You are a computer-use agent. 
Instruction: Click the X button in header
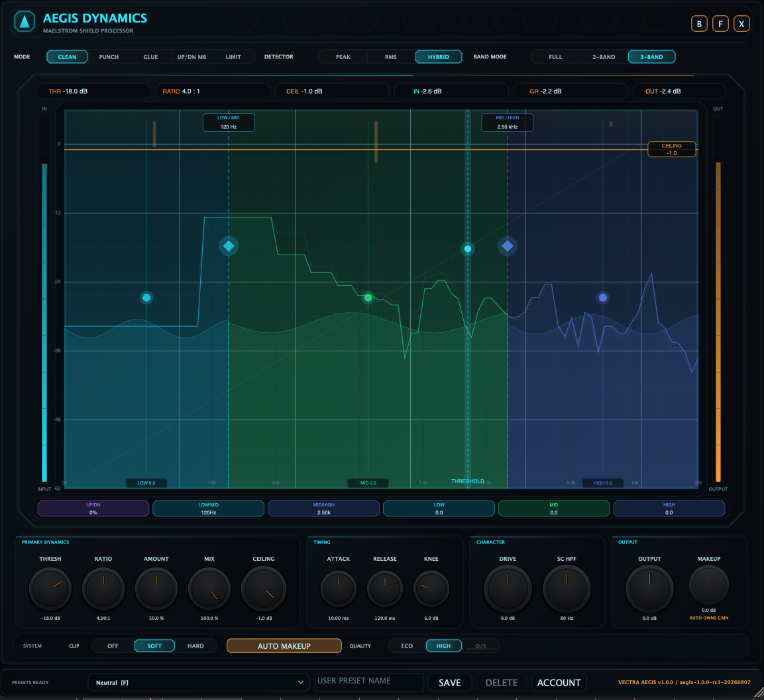[741, 23]
